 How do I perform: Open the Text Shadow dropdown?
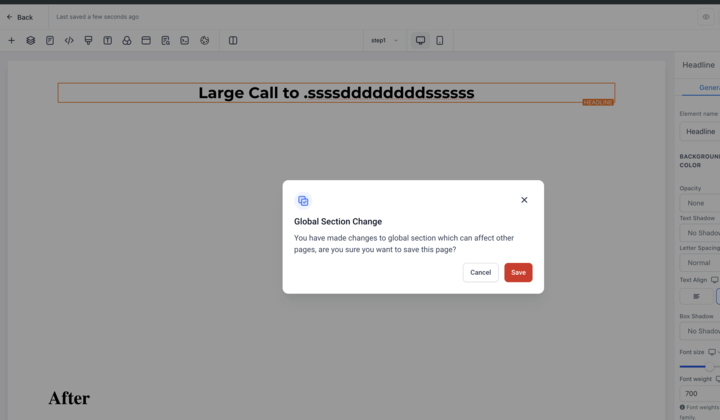click(x=700, y=233)
